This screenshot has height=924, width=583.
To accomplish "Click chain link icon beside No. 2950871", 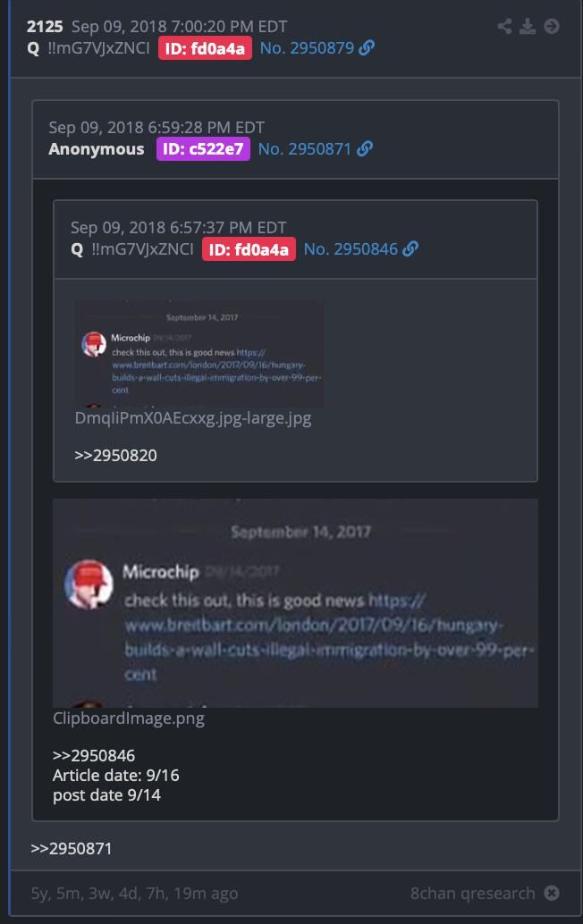I will coord(365,148).
